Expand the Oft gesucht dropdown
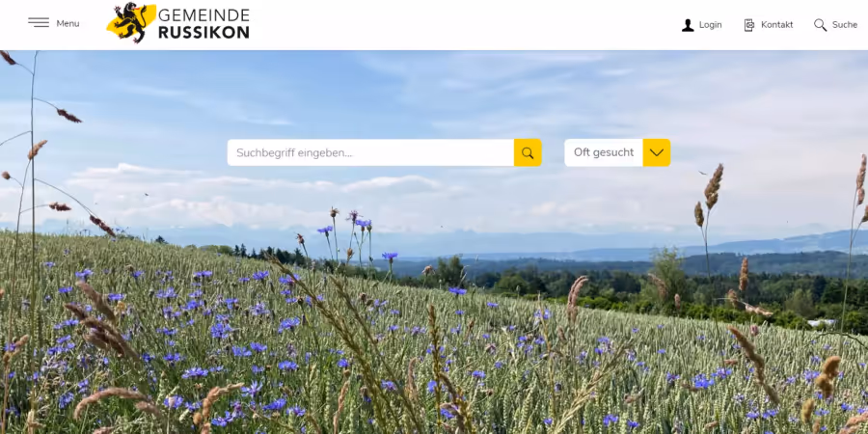The width and height of the screenshot is (868, 434). point(617,152)
